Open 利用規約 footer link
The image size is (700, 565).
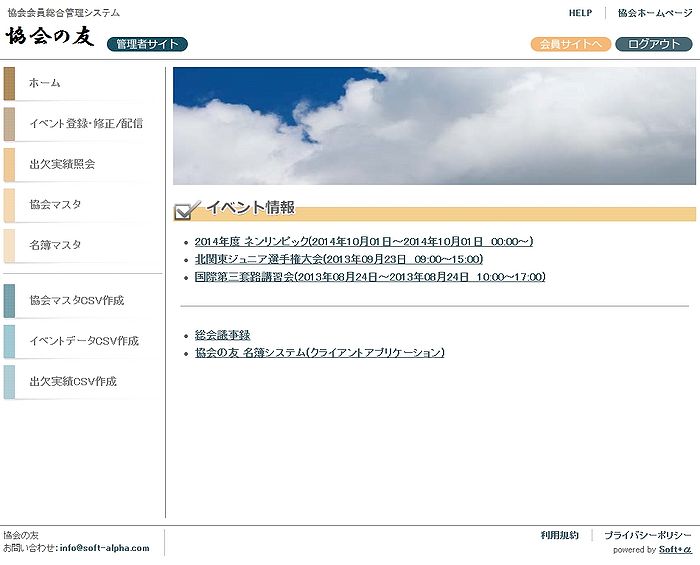[x=559, y=535]
